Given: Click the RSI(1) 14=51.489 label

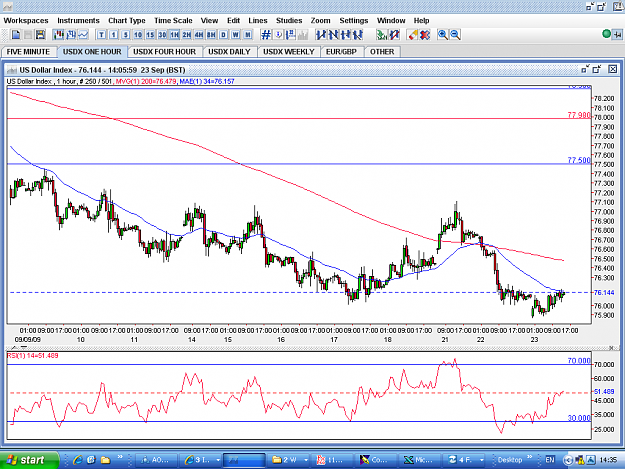Looking at the screenshot, I should (x=33, y=355).
